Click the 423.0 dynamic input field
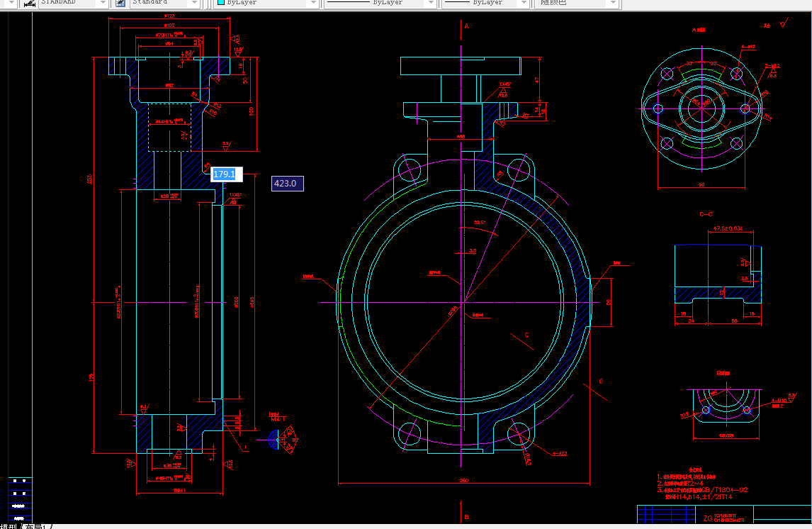 click(288, 184)
